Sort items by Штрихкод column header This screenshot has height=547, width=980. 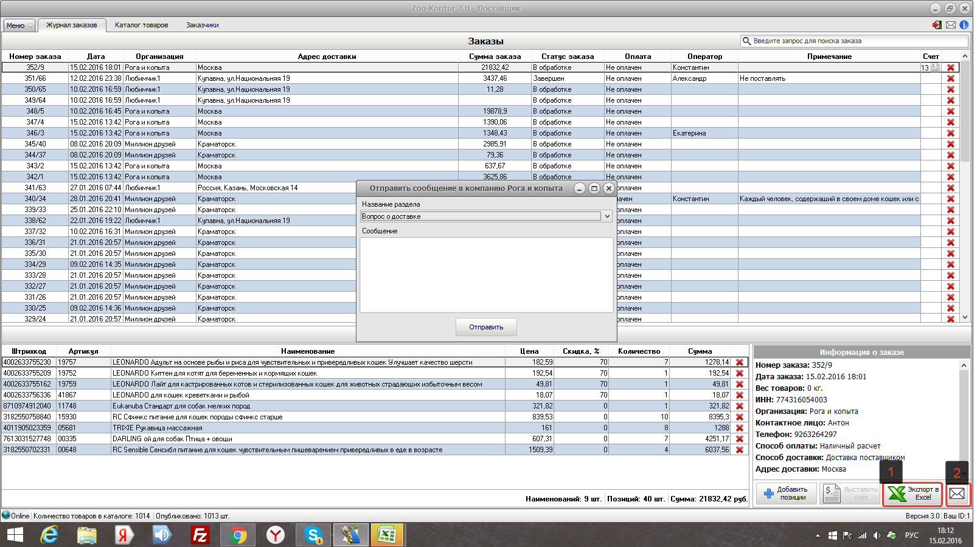point(29,351)
